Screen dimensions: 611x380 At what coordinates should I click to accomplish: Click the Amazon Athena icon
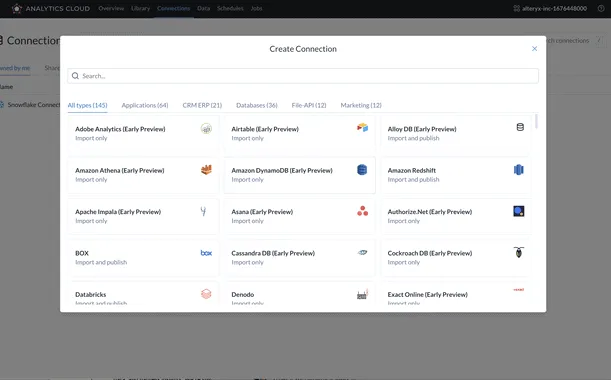point(206,169)
